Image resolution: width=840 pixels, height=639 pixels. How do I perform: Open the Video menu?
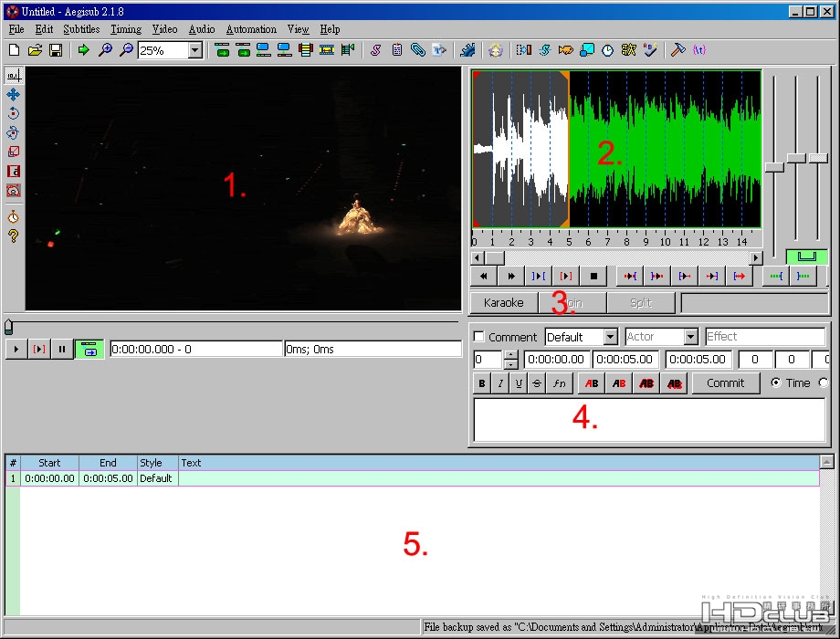coord(164,29)
